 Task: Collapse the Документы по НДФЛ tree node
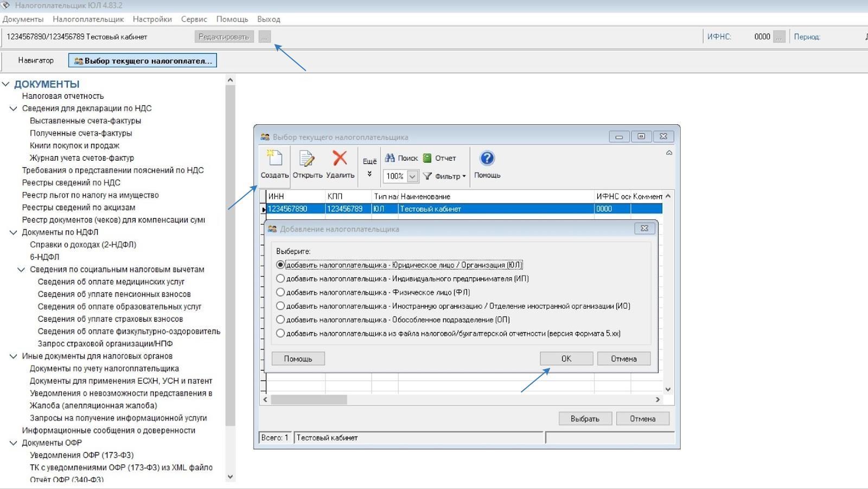(14, 232)
